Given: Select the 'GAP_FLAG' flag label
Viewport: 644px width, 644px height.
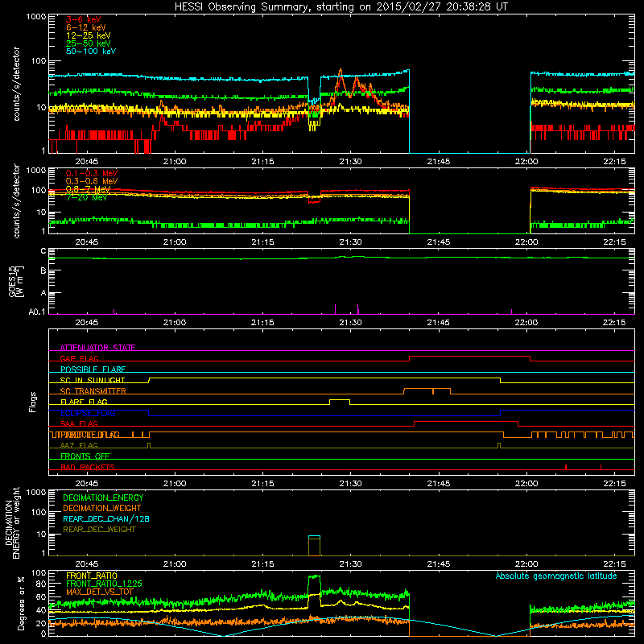Looking at the screenshot, I should (x=79, y=358).
